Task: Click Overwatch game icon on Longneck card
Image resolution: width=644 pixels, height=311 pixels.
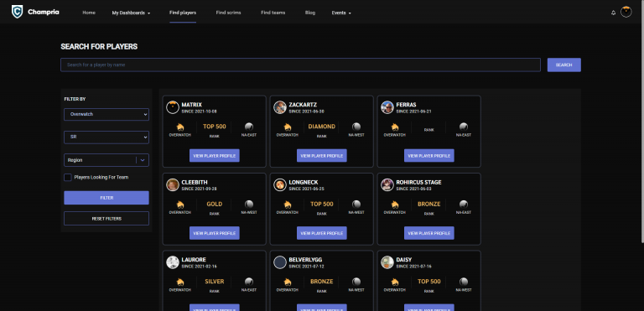Action: [x=288, y=205]
